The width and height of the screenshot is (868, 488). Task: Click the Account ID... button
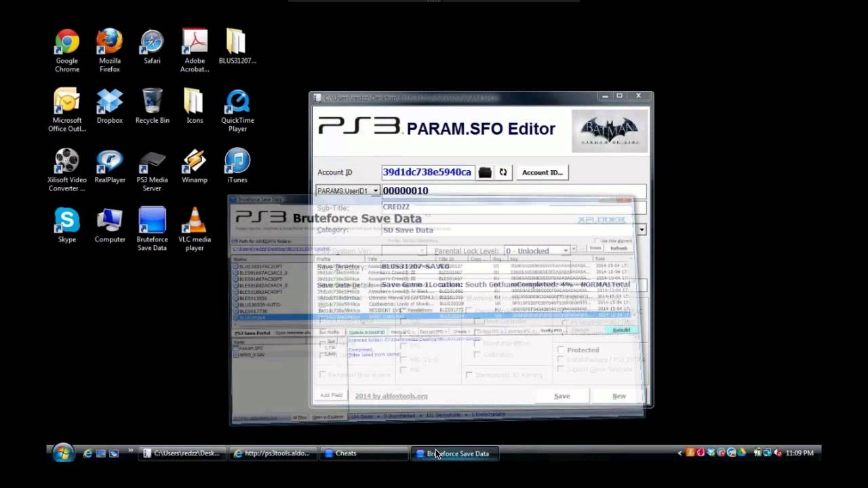(x=542, y=172)
